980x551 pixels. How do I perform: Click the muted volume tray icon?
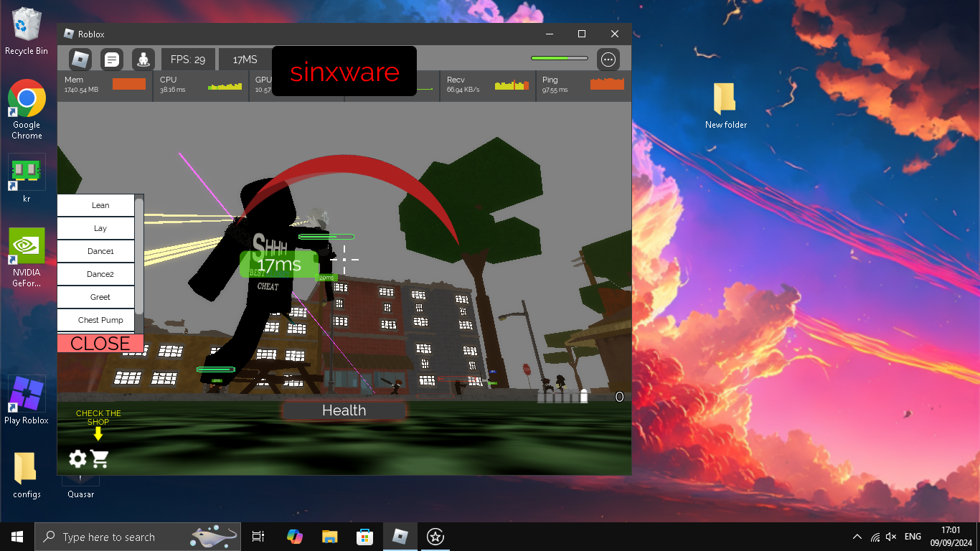pyautogui.click(x=892, y=537)
